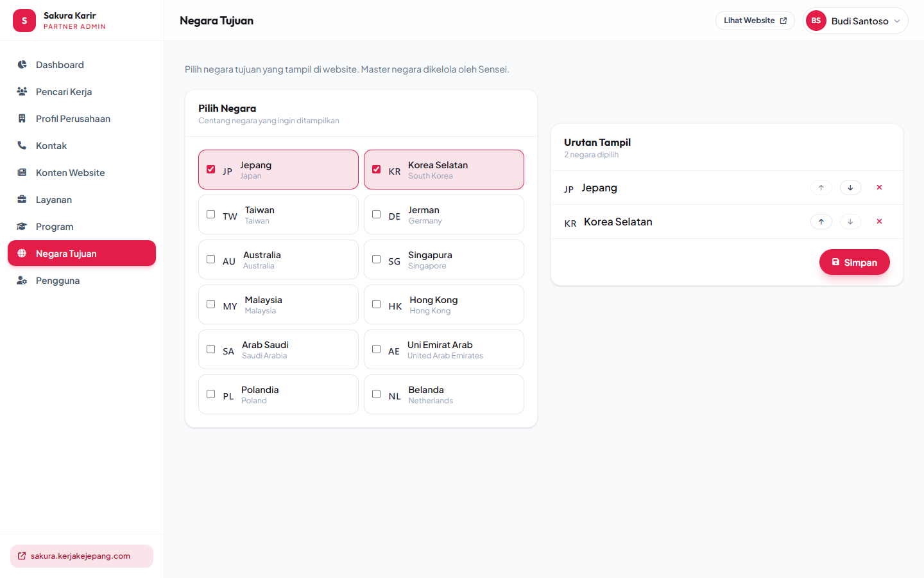
Task: Enable the Hong Kong checkbox
Action: 376,304
